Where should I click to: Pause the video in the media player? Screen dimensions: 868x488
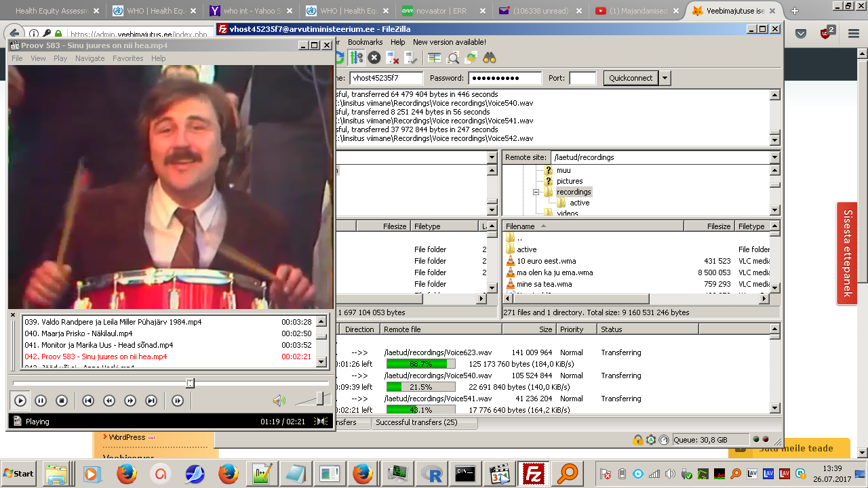41,401
